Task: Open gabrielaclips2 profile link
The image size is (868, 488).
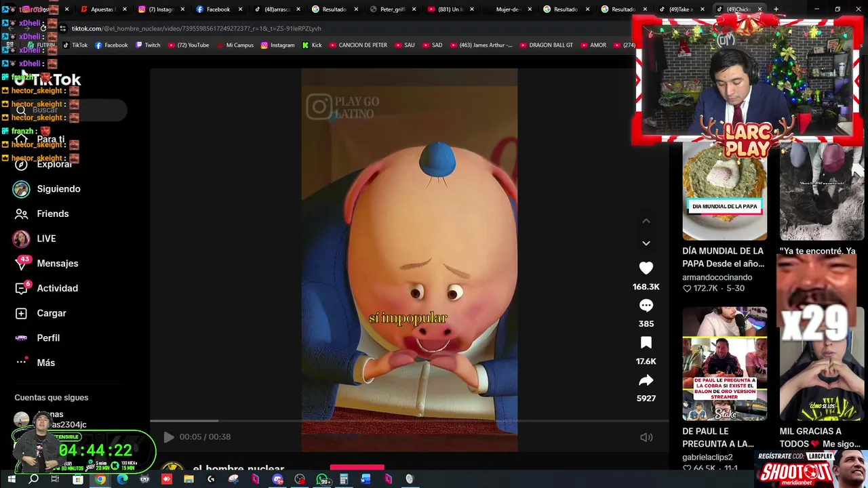Action: [x=707, y=457]
